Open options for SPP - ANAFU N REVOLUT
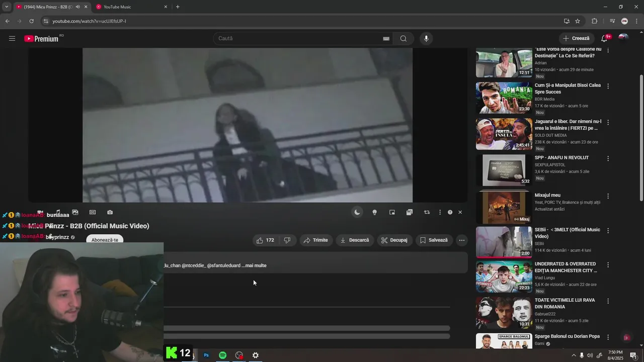The height and width of the screenshot is (362, 644). (x=608, y=158)
